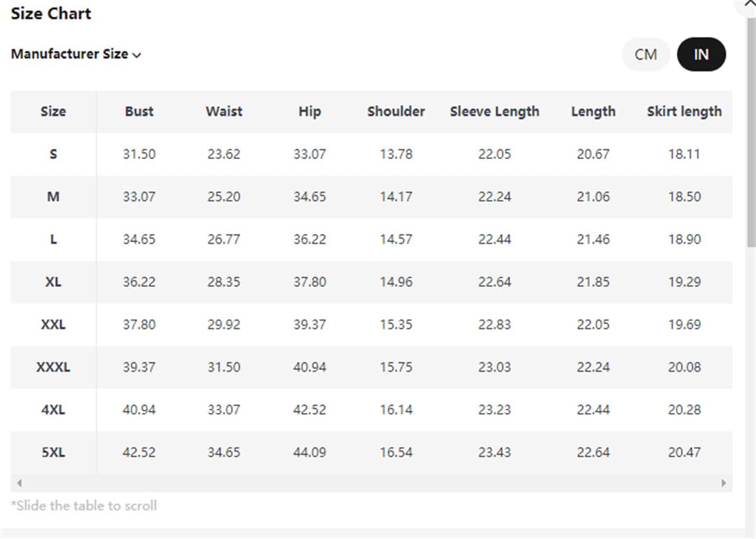Select the Sleeve Length column header
Screen dimensions: 756x539
pos(494,112)
